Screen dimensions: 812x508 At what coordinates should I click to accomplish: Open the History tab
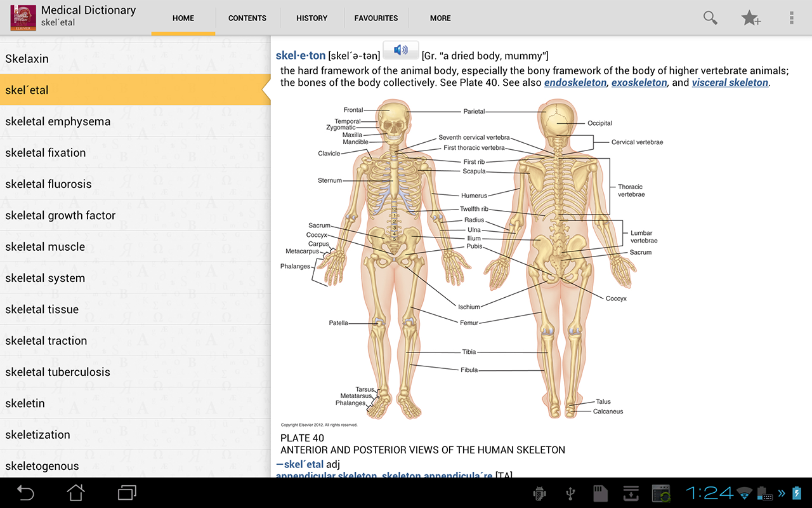(311, 18)
